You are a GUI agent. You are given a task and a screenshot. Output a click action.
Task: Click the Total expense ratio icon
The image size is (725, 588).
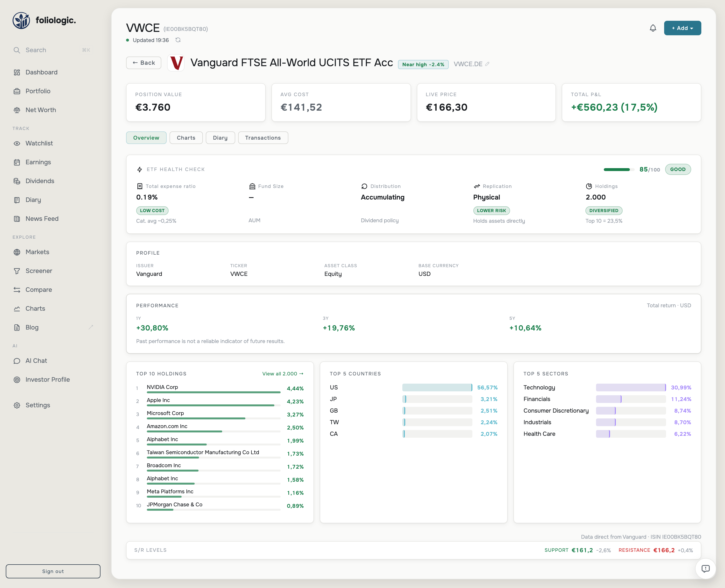(x=140, y=186)
